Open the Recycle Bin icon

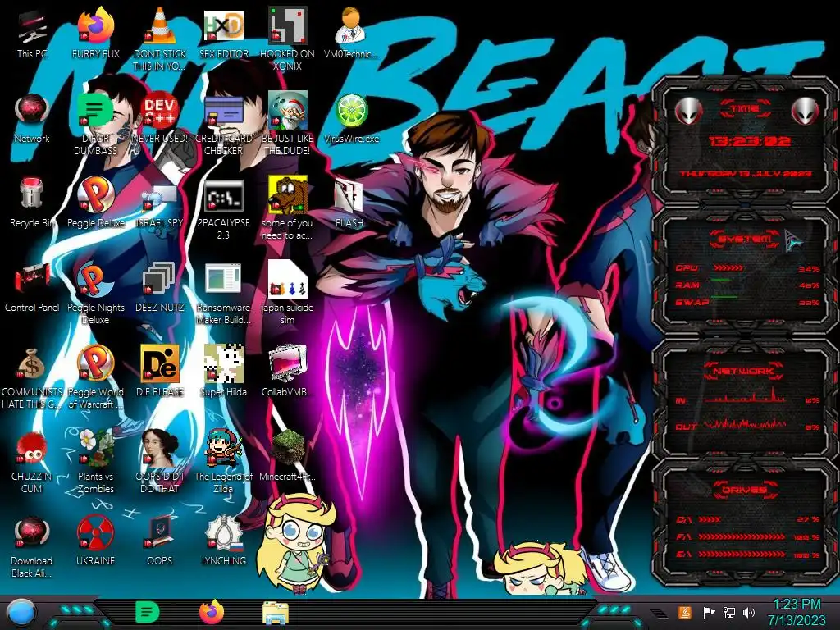pos(32,203)
